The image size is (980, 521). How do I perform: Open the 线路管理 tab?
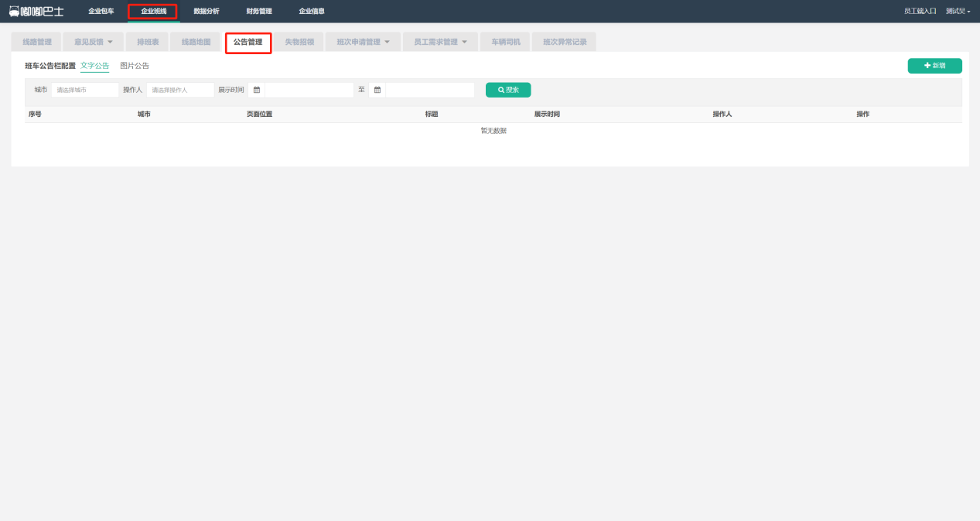36,42
